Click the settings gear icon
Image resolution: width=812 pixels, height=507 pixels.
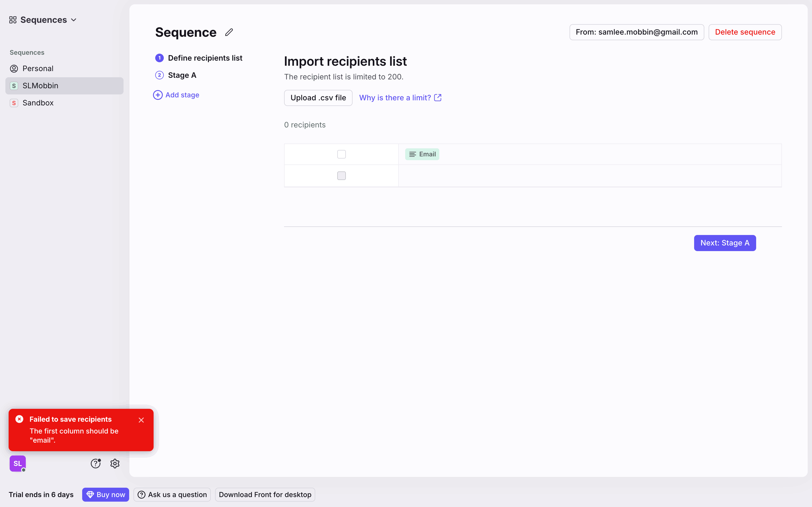coord(115,464)
